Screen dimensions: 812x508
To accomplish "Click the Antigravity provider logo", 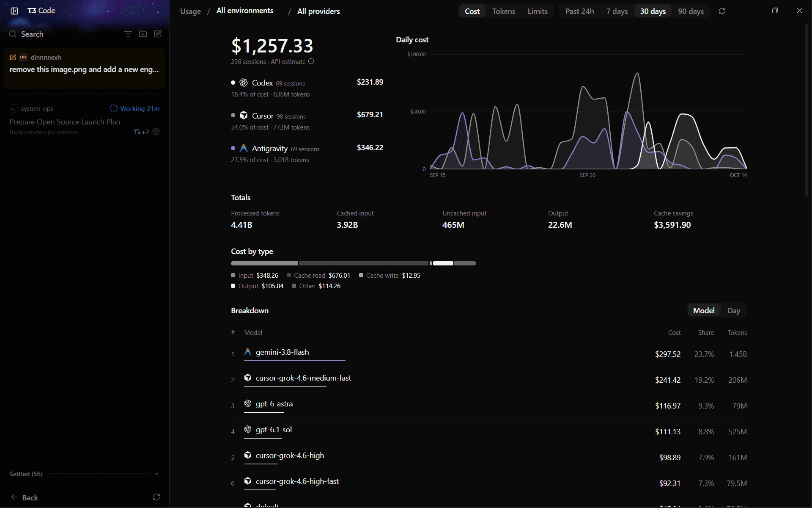I will 244,148.
